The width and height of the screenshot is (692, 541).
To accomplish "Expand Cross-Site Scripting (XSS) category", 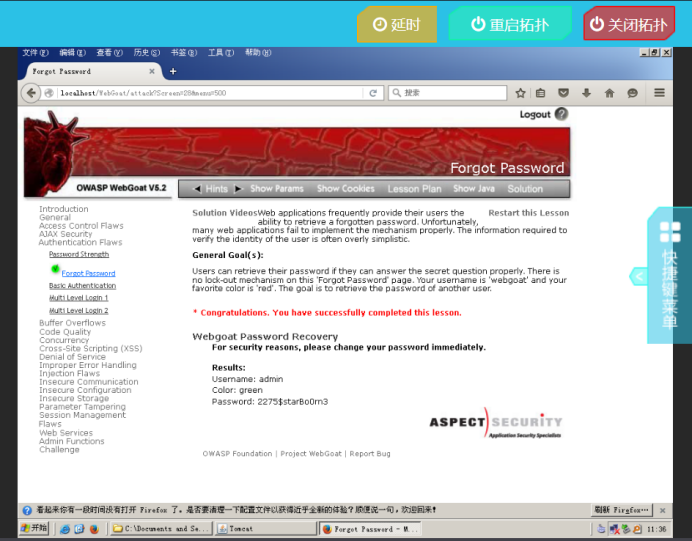I will (90, 348).
